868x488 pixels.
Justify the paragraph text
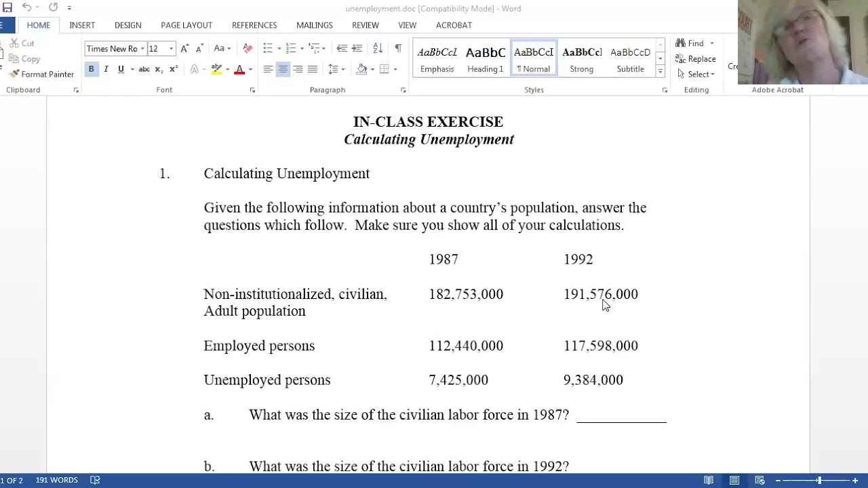pyautogui.click(x=313, y=69)
